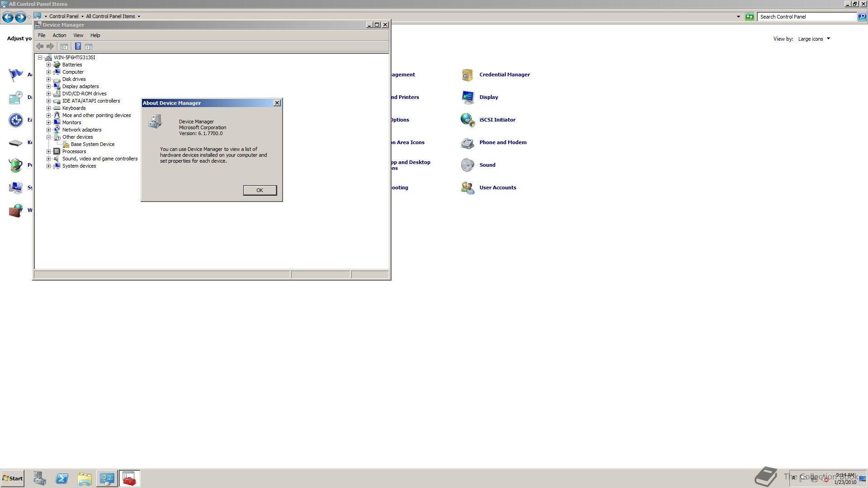Screen dimensions: 868x488
Task: Open Sound in Control Panel
Action: 487,165
